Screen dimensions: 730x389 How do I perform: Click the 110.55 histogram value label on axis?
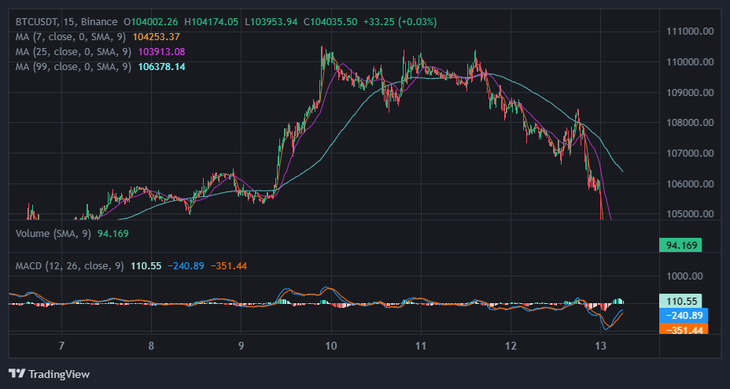click(x=680, y=301)
